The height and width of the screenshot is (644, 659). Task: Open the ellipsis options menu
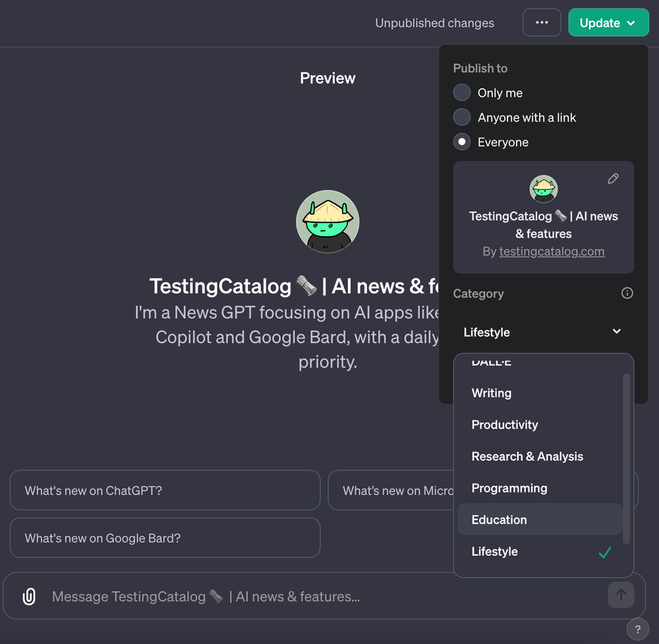[542, 22]
